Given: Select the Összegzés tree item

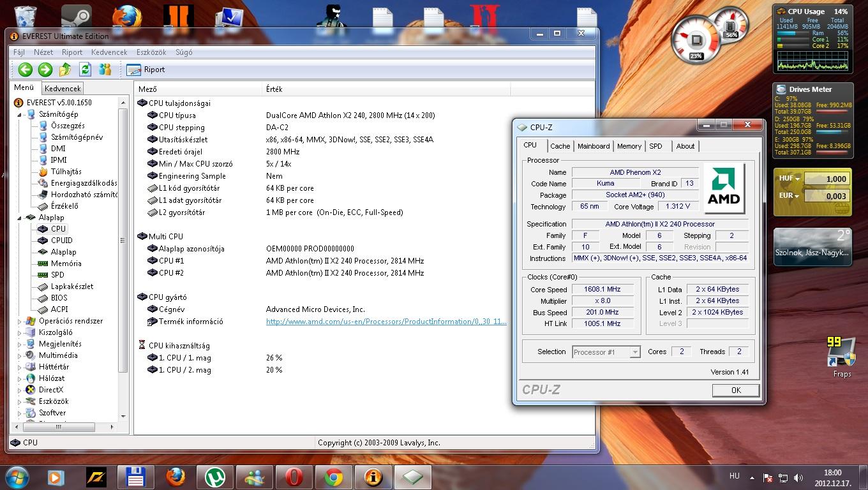Looking at the screenshot, I should (68, 126).
